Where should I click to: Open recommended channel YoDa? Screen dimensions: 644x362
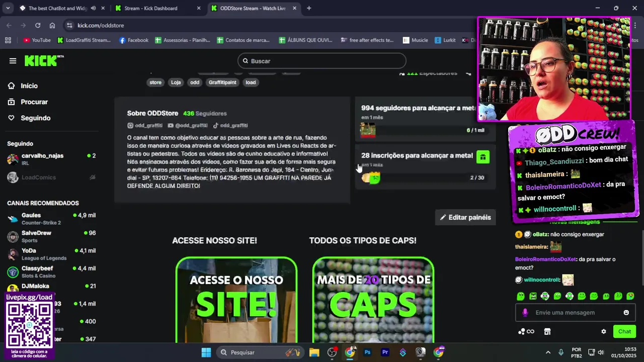click(x=51, y=254)
